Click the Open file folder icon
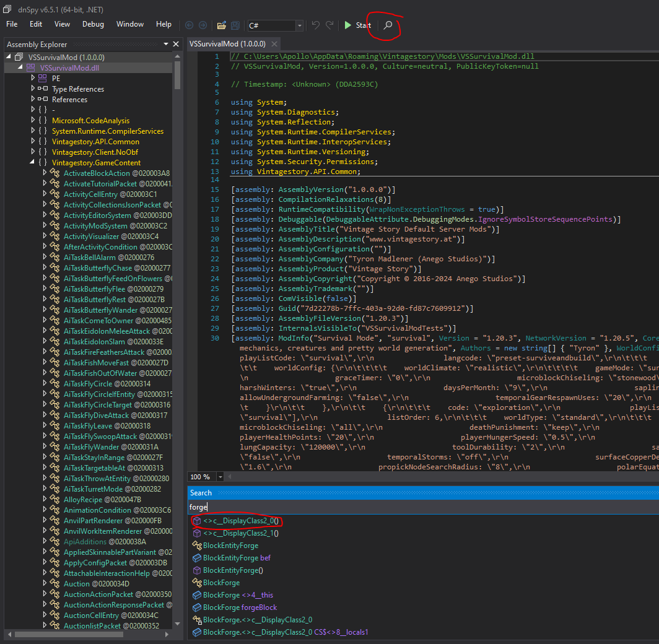The image size is (659, 644). tap(221, 25)
